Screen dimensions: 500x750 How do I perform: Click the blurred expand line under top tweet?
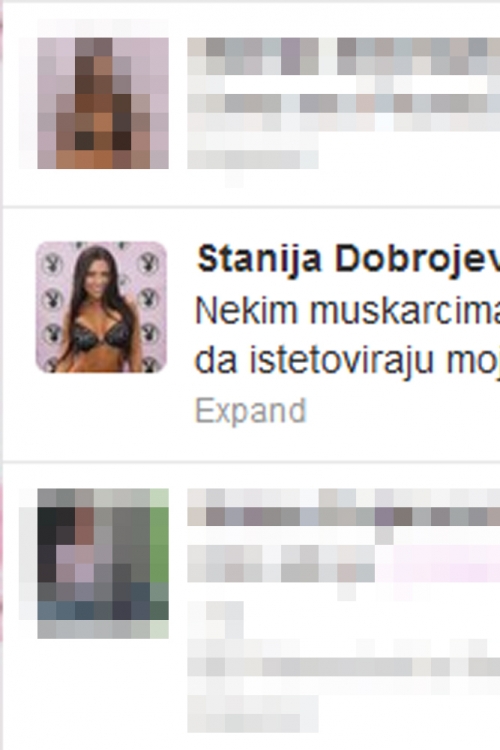pos(253,159)
